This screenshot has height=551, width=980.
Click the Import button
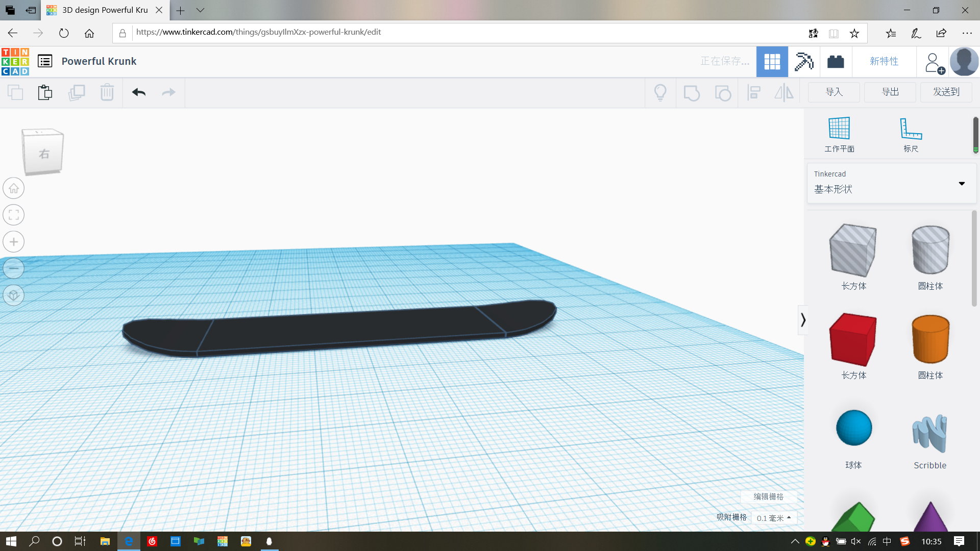(x=834, y=92)
